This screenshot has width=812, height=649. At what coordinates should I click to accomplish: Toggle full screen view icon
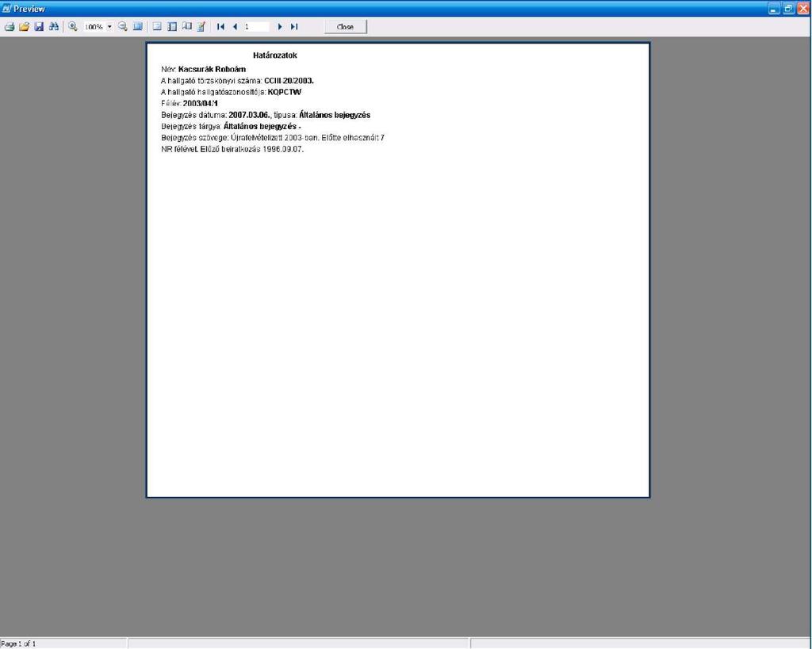[137, 27]
